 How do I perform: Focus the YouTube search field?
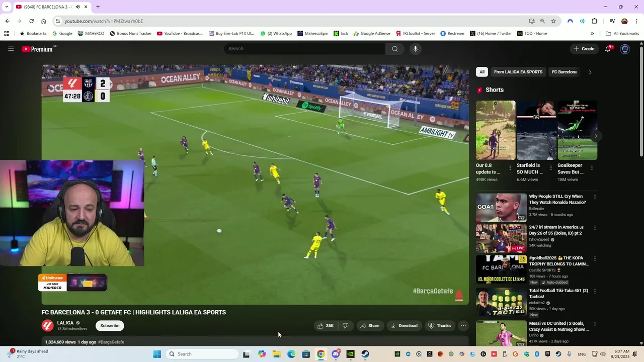pyautogui.click(x=304, y=49)
